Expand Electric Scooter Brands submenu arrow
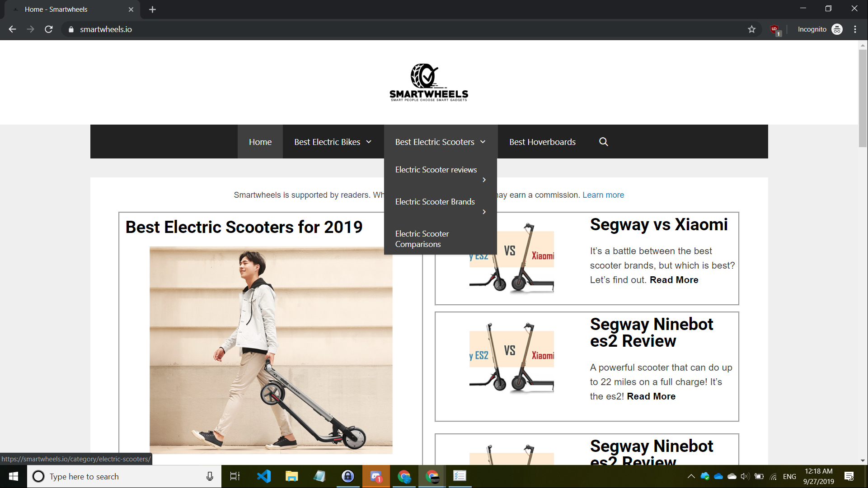The width and height of the screenshot is (868, 488). [x=484, y=212]
